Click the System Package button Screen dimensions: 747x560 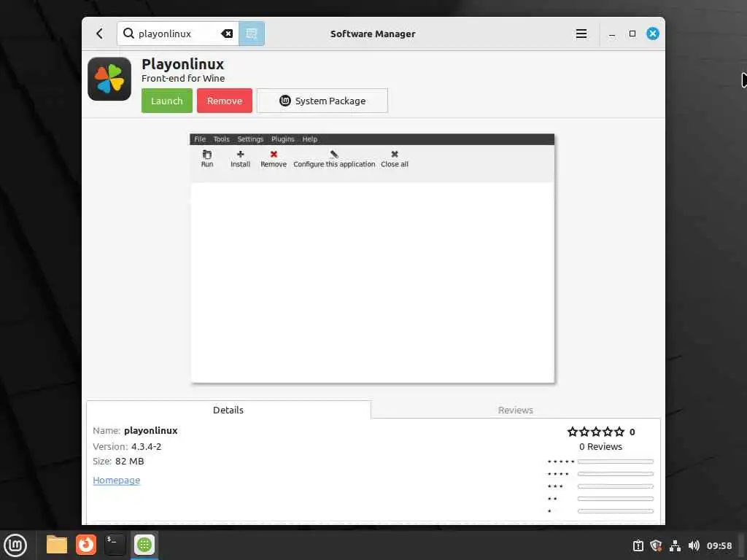click(322, 101)
